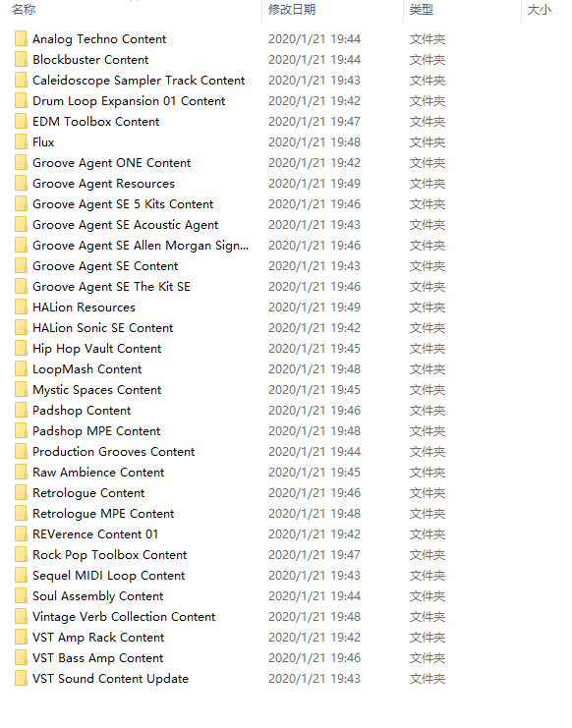The image size is (572, 728).
Task: Select Mystic Spaces Content folder name
Action: coord(97,390)
